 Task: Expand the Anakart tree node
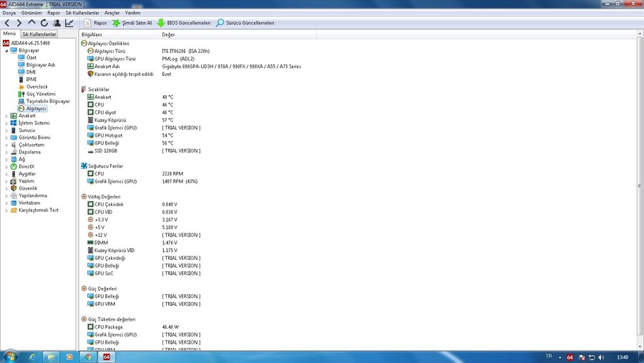click(6, 116)
